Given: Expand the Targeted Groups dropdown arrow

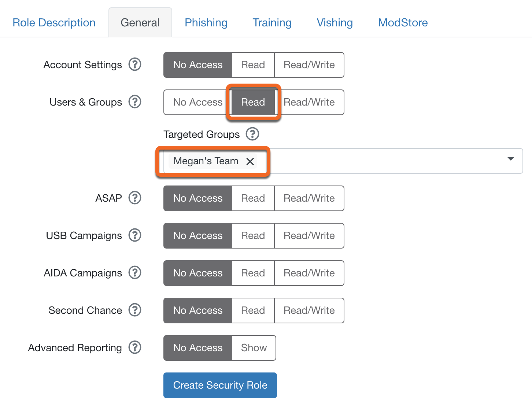Looking at the screenshot, I should 511,159.
